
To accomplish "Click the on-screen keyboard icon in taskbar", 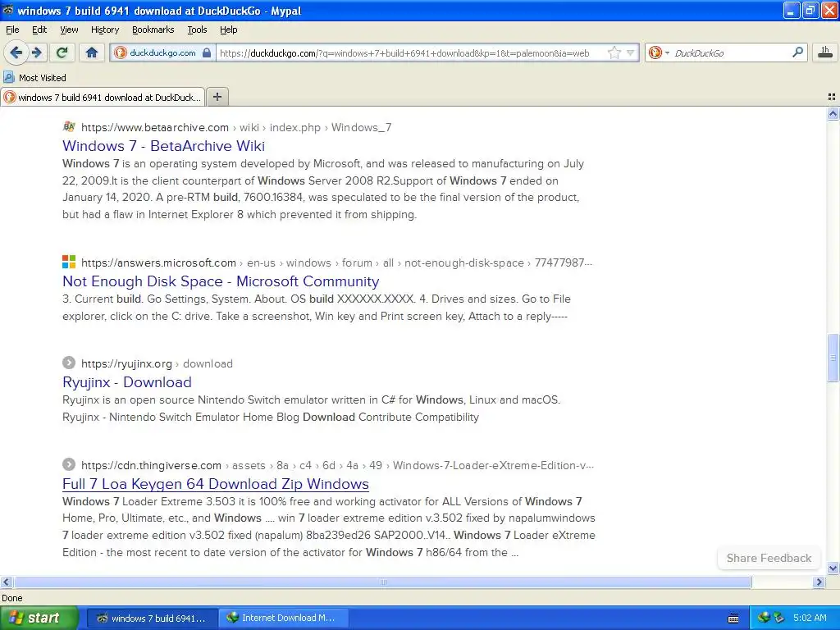I will click(733, 619).
